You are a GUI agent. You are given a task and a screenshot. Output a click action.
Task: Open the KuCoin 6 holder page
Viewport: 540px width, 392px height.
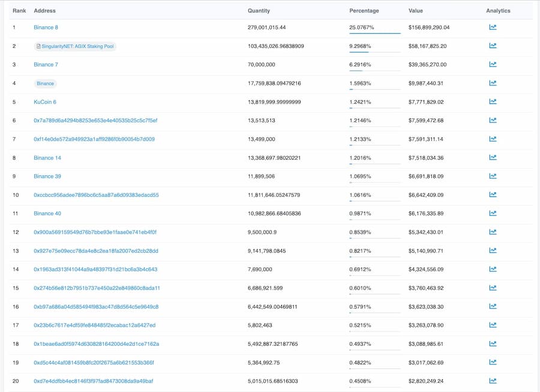click(45, 102)
